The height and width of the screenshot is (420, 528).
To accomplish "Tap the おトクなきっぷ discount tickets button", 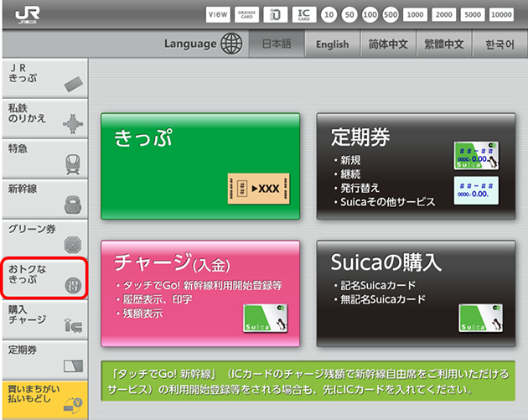I will (44, 278).
